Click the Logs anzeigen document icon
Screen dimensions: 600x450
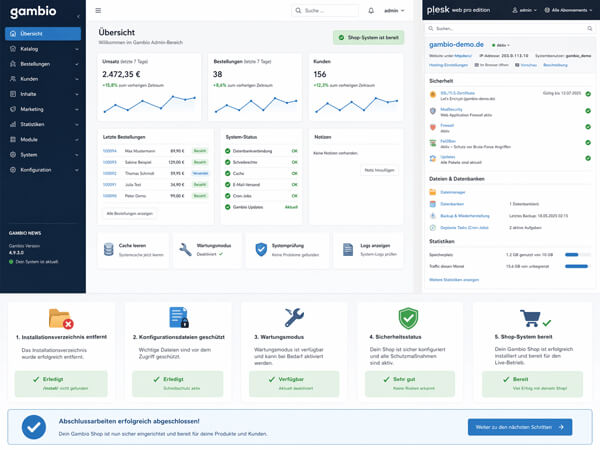[348, 249]
